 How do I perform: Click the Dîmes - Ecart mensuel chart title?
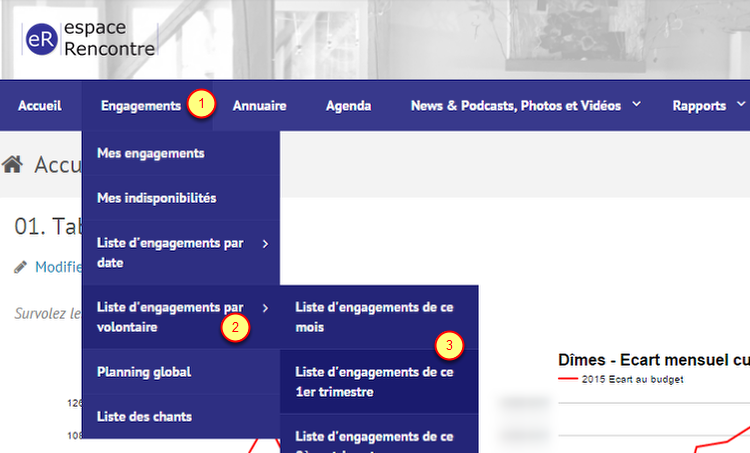tap(653, 360)
